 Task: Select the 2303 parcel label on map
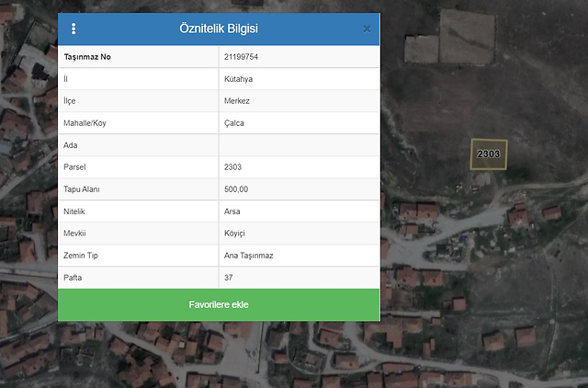pos(489,154)
